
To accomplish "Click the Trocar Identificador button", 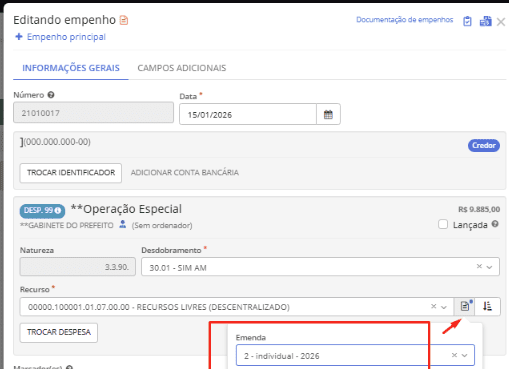I will pyautogui.click(x=71, y=173).
